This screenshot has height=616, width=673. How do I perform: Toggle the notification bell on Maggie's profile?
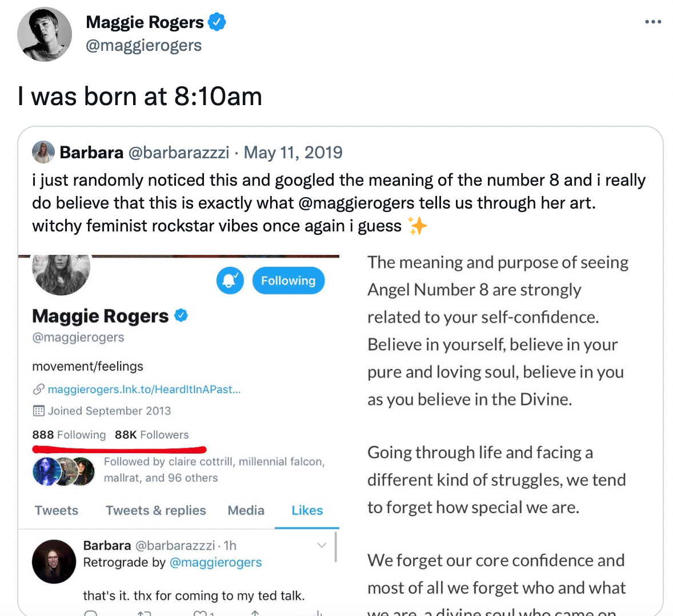[230, 281]
